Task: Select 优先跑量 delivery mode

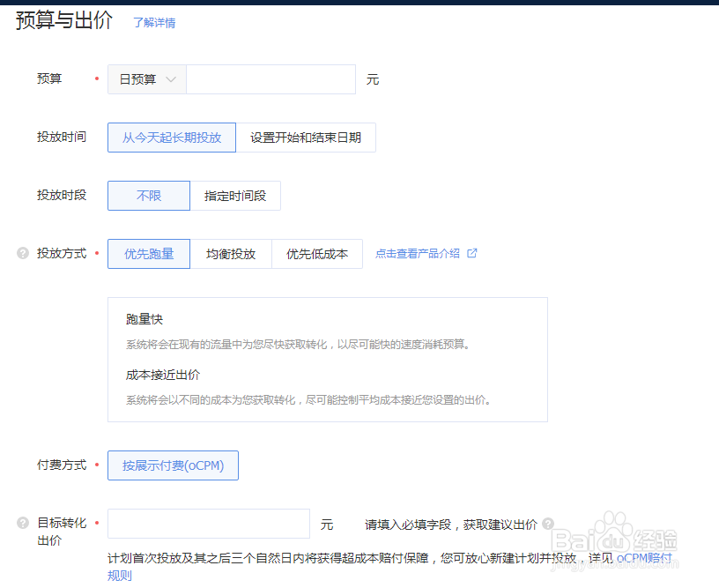Action: coord(149,254)
